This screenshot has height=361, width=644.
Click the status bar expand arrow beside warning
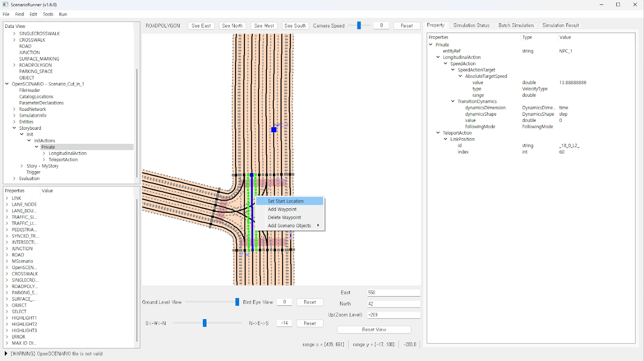[6, 354]
